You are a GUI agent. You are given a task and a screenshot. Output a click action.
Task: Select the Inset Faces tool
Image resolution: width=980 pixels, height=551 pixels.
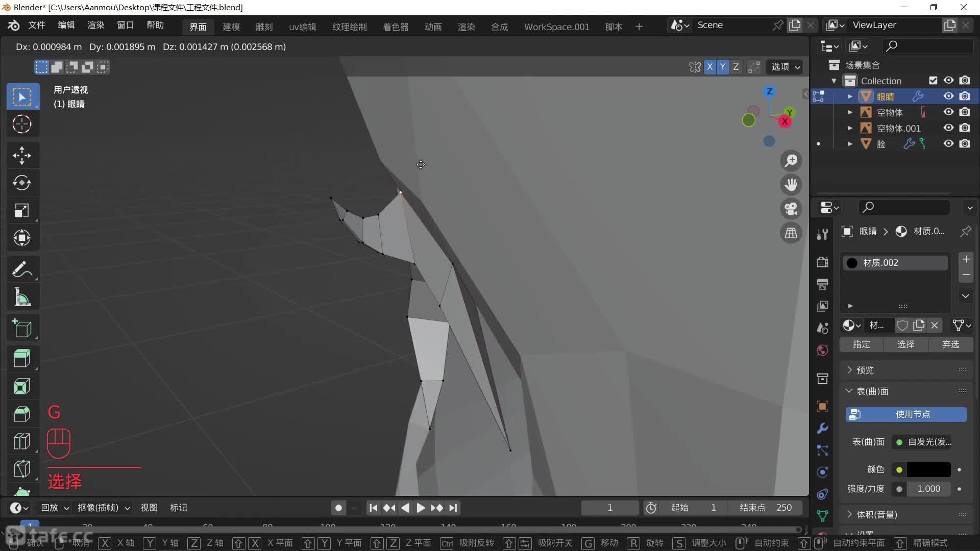(22, 386)
